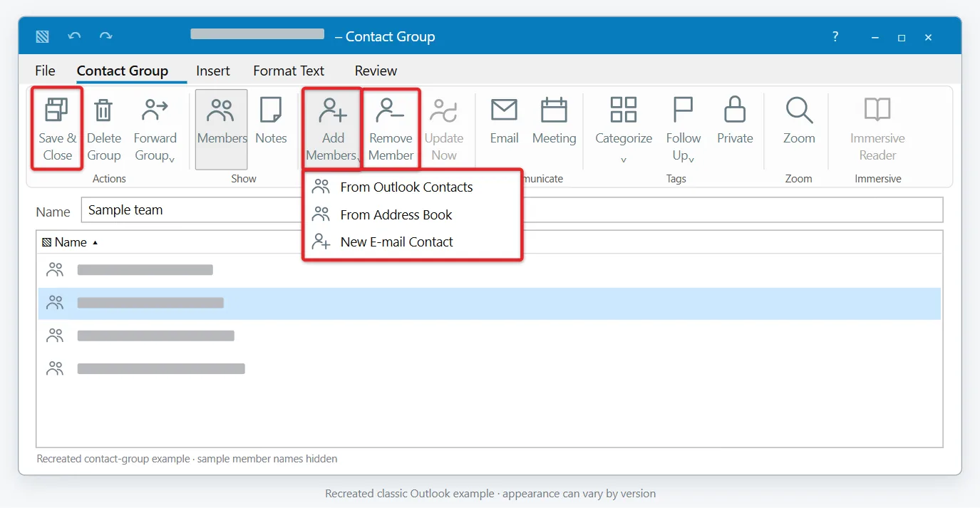The image size is (980, 508).
Task: Switch to the Review tab
Action: pos(376,71)
